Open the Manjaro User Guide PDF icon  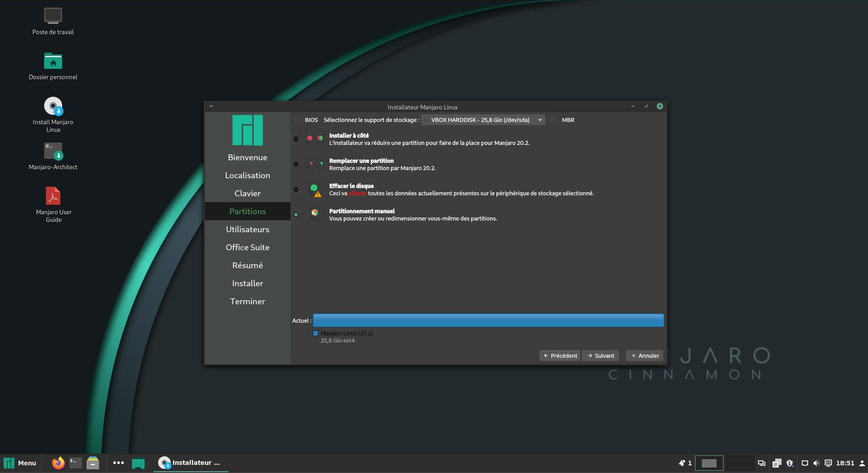pyautogui.click(x=53, y=196)
